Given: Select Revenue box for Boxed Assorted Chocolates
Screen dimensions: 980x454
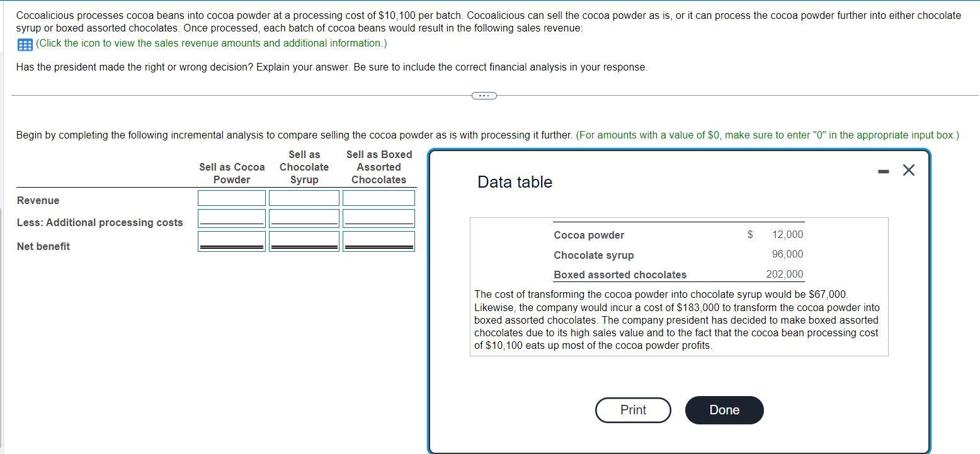Looking at the screenshot, I should (x=378, y=198).
